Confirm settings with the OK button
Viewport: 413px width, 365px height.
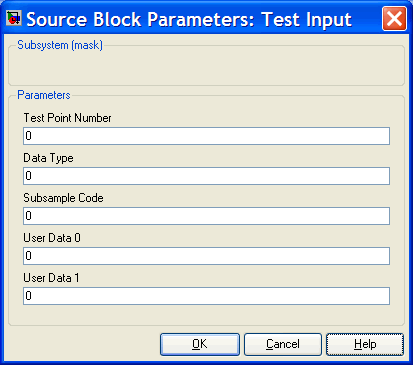(x=200, y=344)
